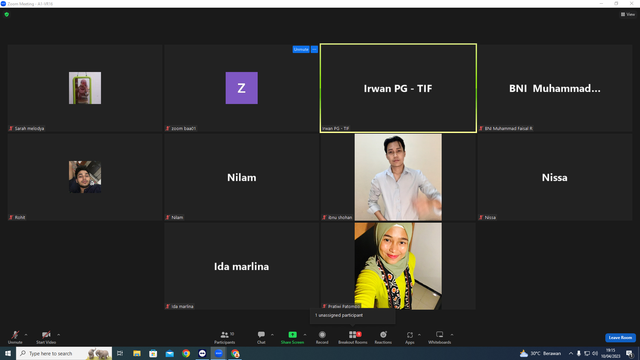Select the BNI Muhammad participant tile

click(x=555, y=88)
